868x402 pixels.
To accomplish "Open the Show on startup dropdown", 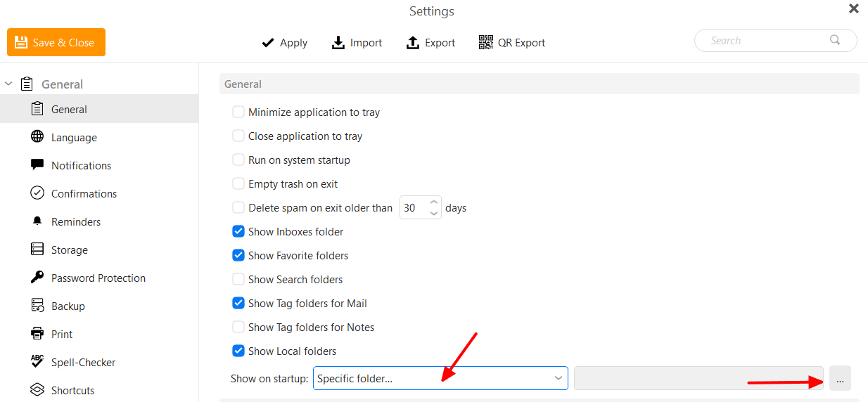I will [440, 378].
